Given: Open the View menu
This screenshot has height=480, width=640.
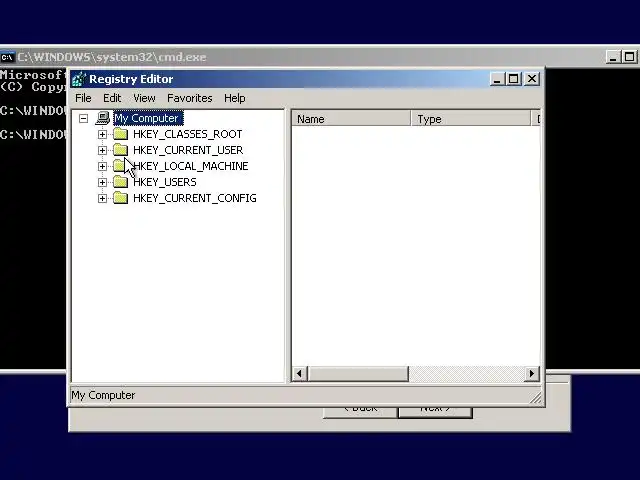Looking at the screenshot, I should pos(144,98).
